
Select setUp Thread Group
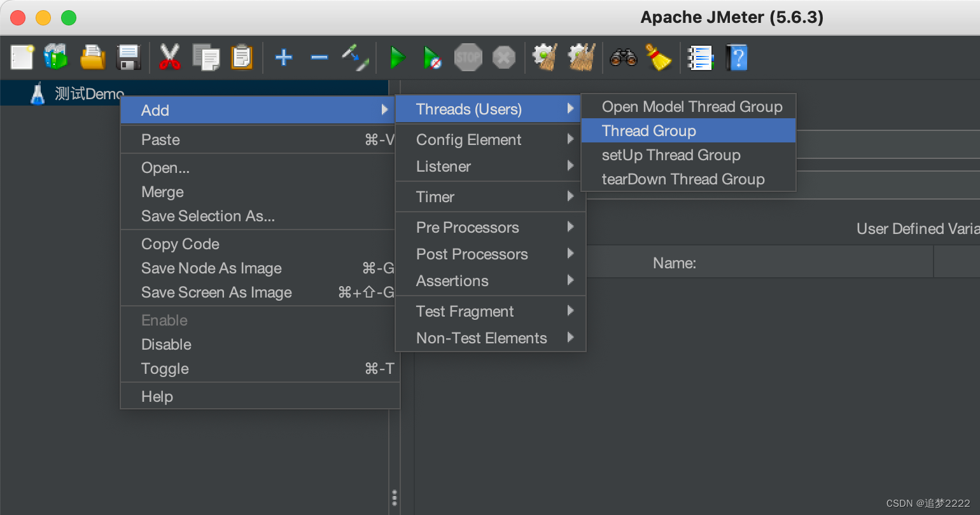coord(689,155)
